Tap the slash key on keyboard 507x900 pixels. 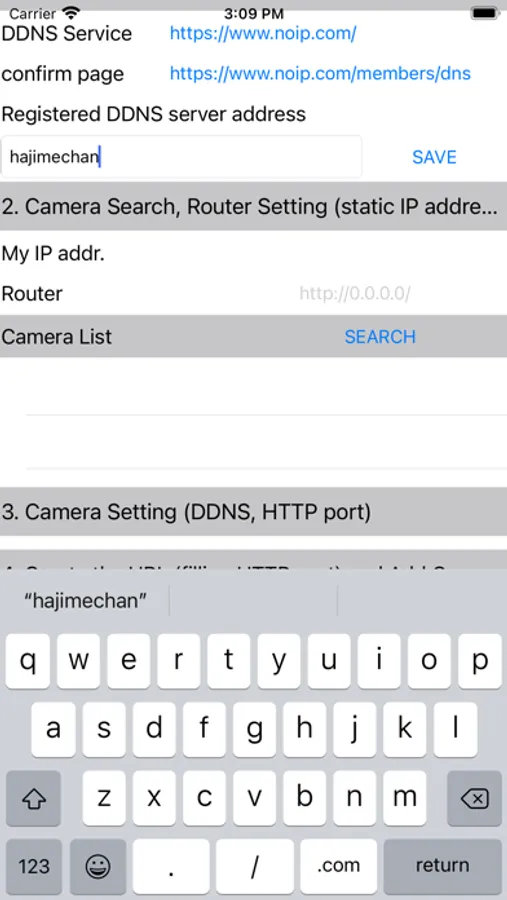pyautogui.click(x=254, y=866)
